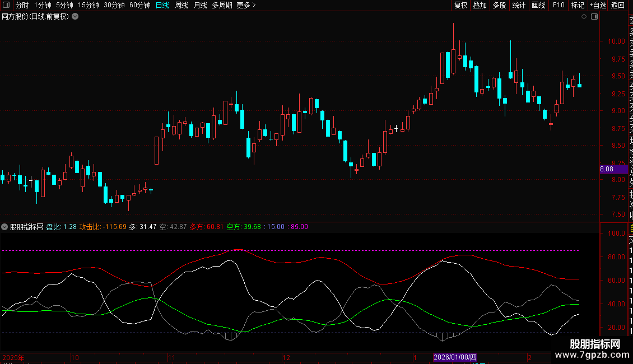Image resolution: width=633 pixels, height=364 pixels.
Task: Expand the 股朋指标网 indicator dropdown arrow
Action: click(x=5, y=227)
